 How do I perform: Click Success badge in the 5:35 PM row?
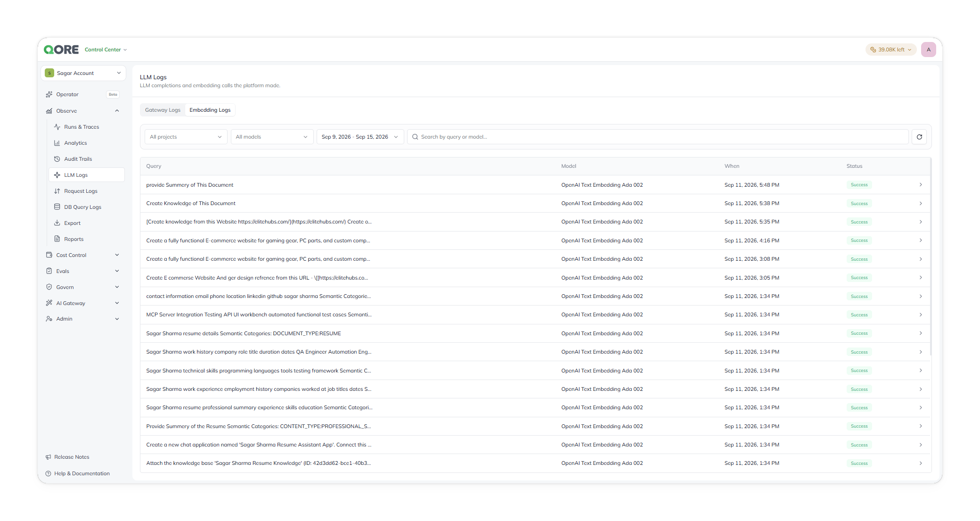click(x=859, y=222)
